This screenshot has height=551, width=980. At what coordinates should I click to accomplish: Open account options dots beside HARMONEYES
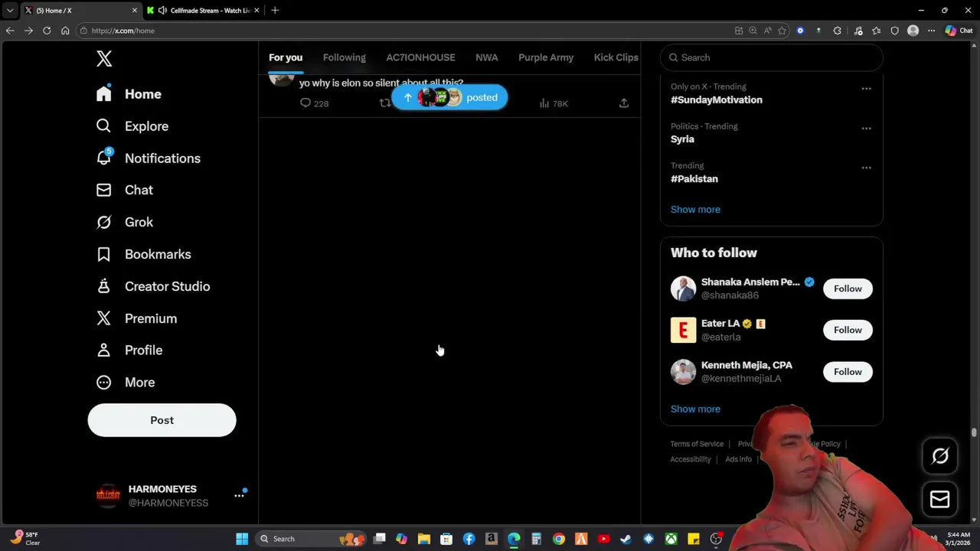239,496
